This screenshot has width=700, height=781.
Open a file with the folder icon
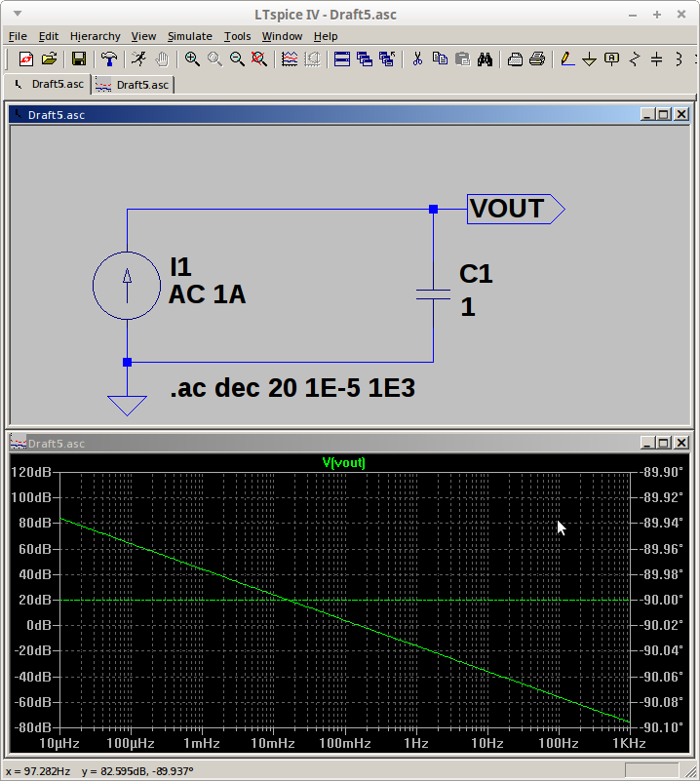coord(50,59)
